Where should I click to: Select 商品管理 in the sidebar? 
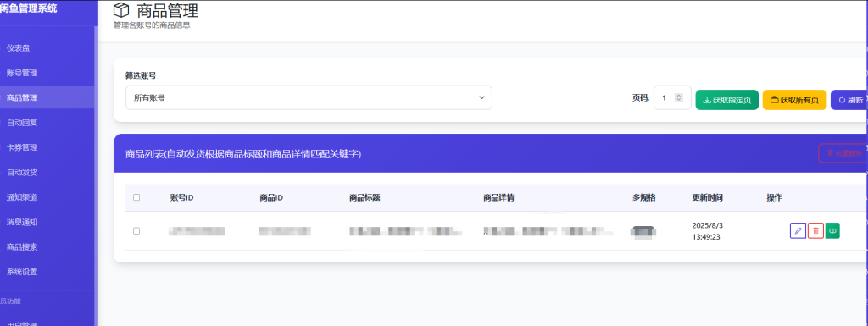tap(21, 98)
